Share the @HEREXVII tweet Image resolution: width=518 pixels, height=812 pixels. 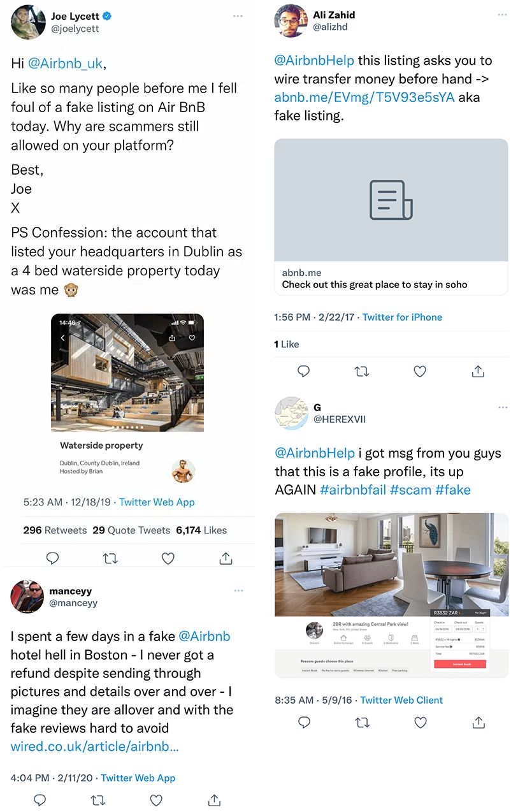point(478,722)
